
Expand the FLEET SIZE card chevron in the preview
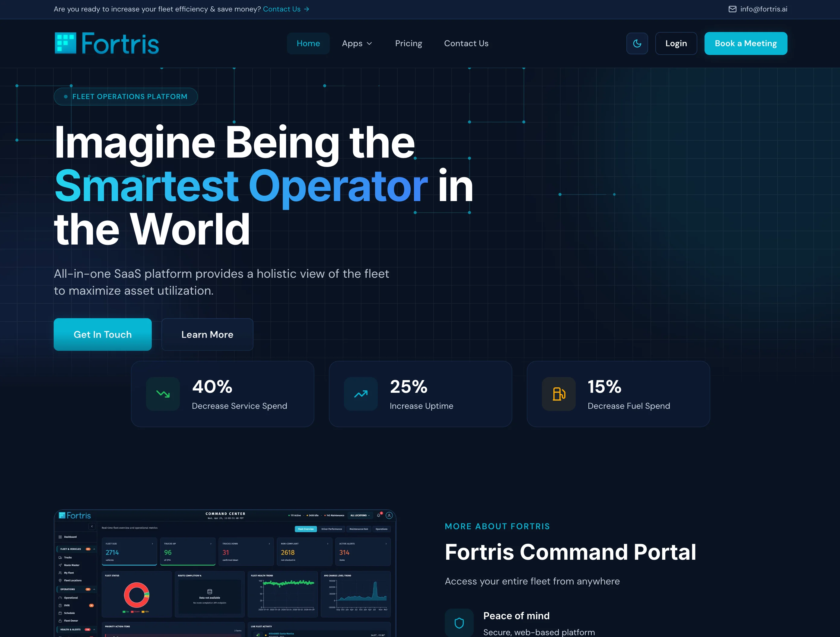(x=153, y=543)
